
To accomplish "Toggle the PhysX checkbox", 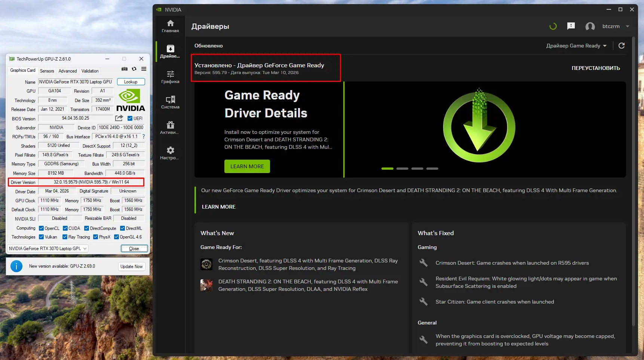I will tap(96, 237).
